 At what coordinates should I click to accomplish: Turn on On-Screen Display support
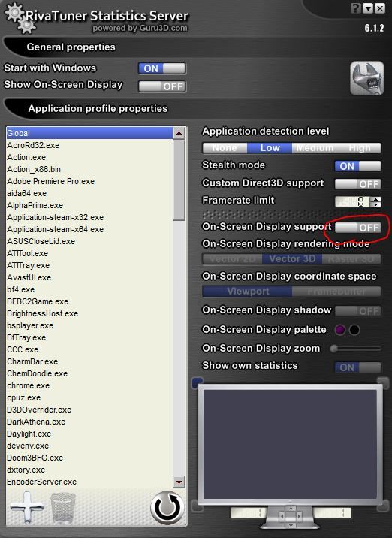(x=358, y=228)
